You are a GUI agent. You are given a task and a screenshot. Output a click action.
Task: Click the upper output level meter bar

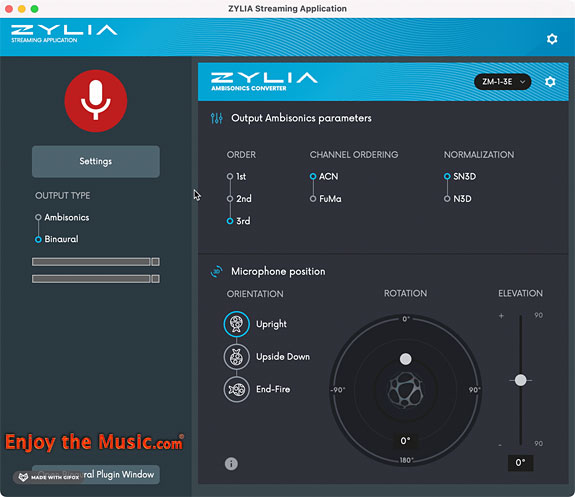[96, 262]
